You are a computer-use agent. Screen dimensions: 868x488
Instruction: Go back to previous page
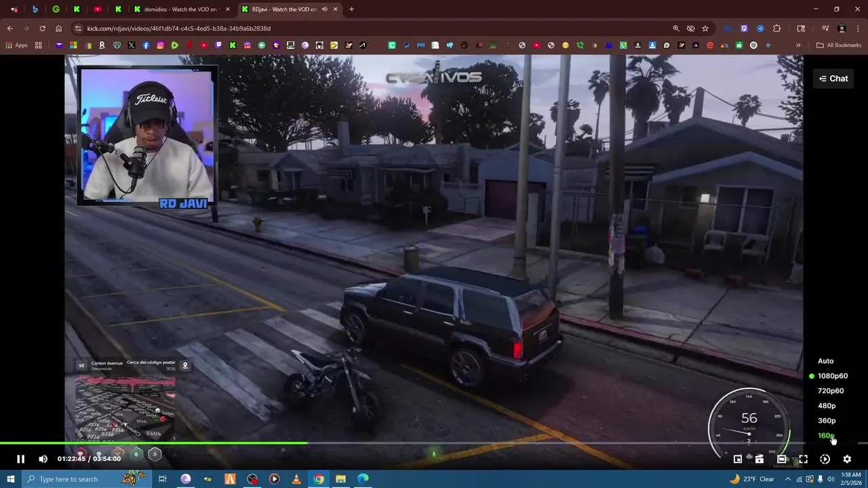[x=9, y=28]
